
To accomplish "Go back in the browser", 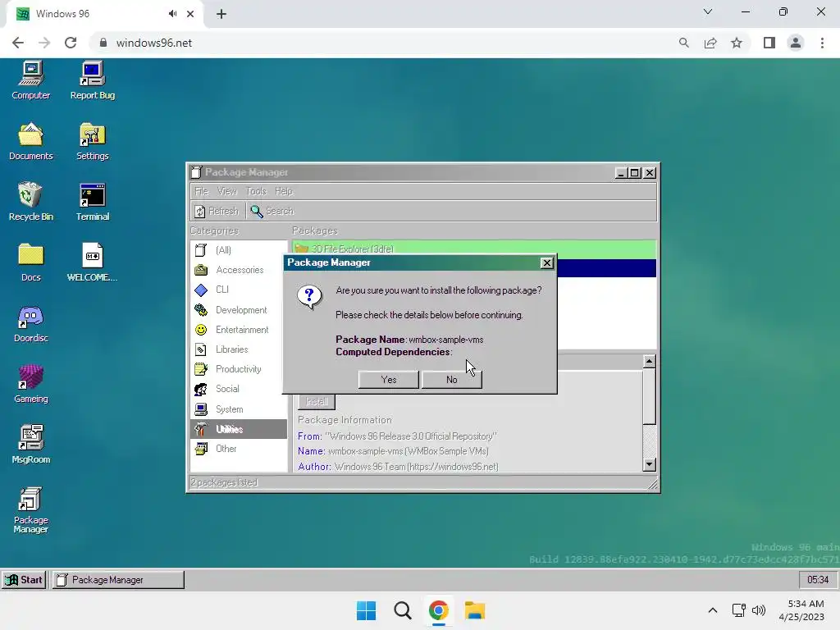I will pos(18,43).
